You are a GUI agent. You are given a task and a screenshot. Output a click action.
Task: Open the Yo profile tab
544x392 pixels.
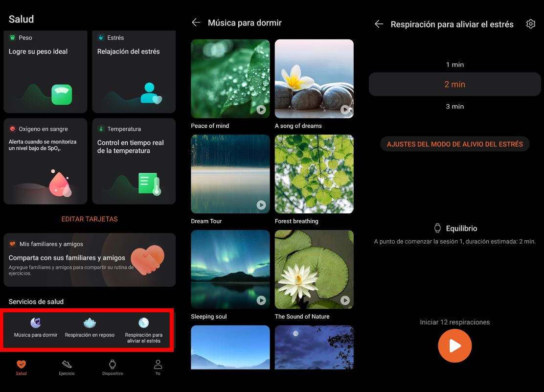pyautogui.click(x=158, y=368)
